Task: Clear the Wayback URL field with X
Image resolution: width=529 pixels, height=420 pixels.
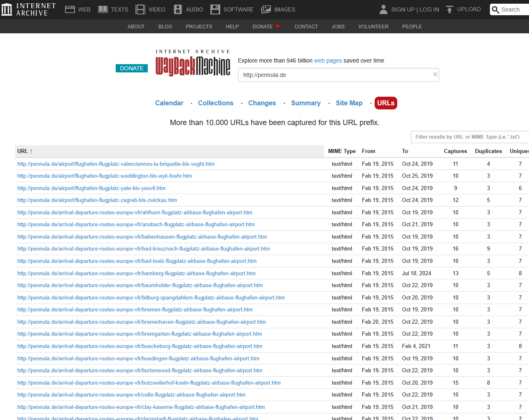Action: tap(435, 74)
